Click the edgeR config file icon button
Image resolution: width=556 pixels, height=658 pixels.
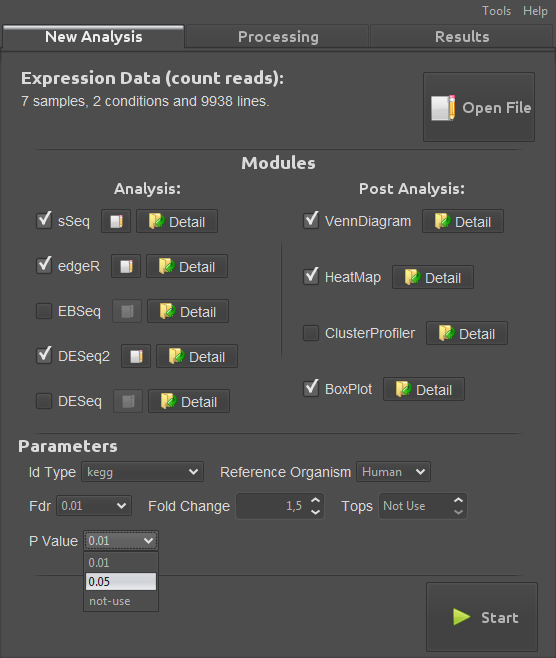tap(126, 266)
